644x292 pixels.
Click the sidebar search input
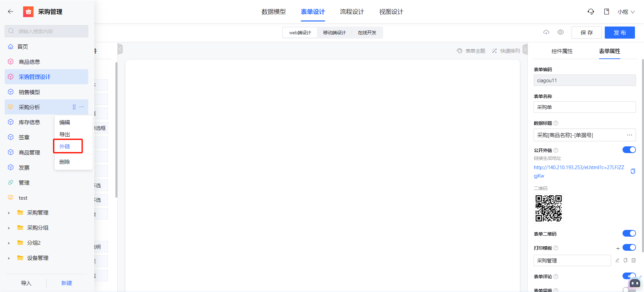tap(46, 31)
